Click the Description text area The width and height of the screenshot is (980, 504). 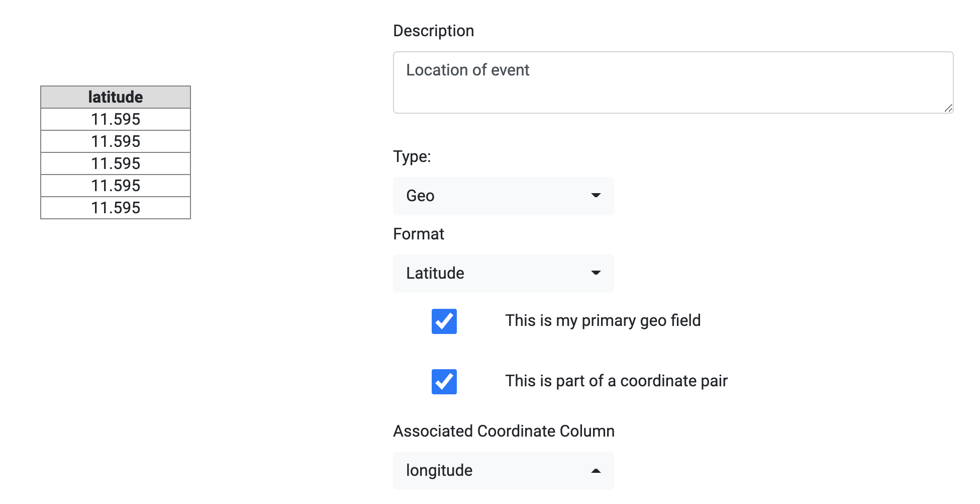(x=673, y=82)
